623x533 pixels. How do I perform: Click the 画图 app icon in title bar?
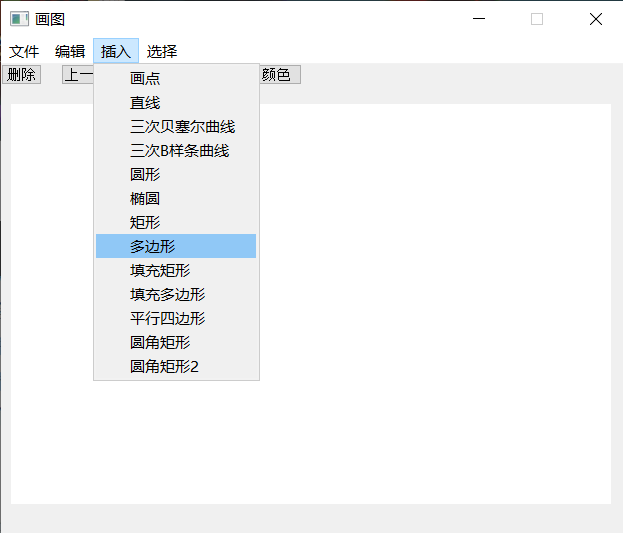tap(19, 19)
